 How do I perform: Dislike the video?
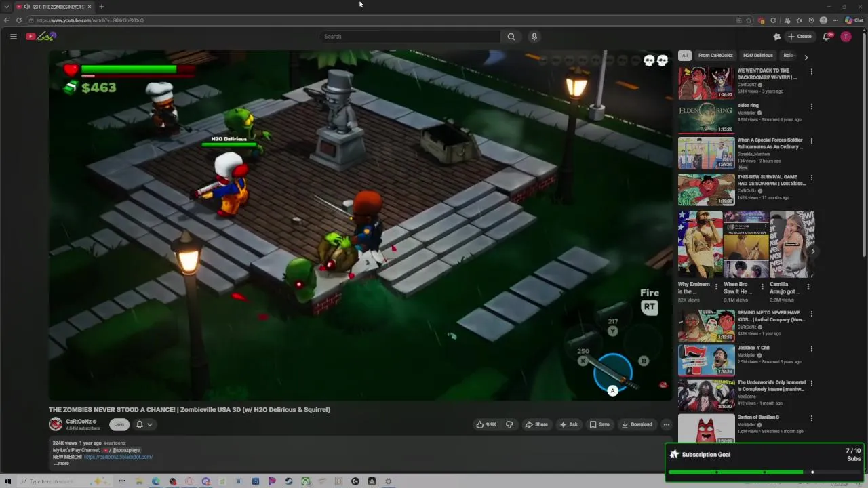(509, 424)
